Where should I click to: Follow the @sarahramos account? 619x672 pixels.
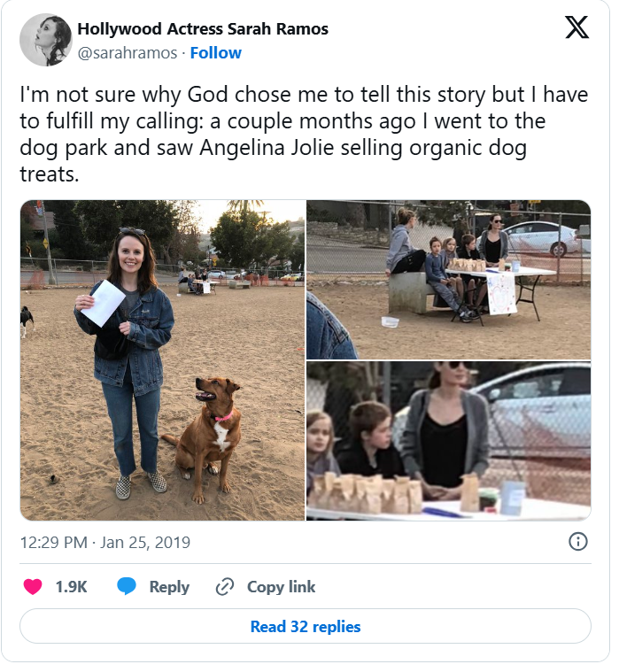(x=215, y=53)
